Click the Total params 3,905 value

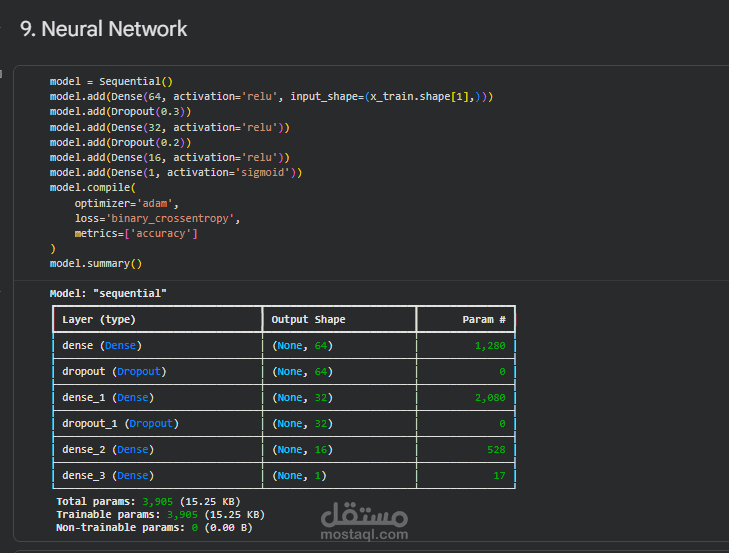coord(158,501)
